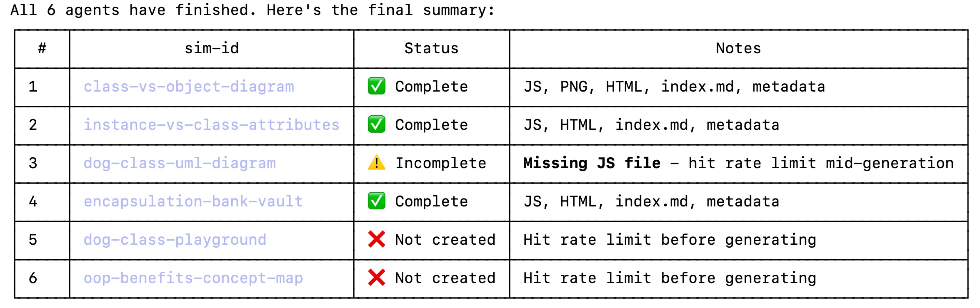Click the Status column header
980x308 pixels.
431,49
